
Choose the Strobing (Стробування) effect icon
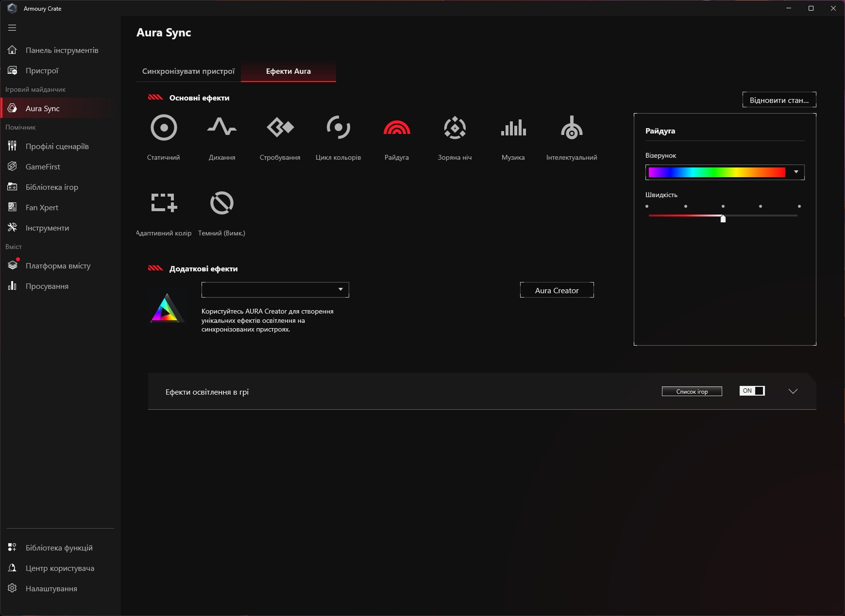[x=280, y=128]
